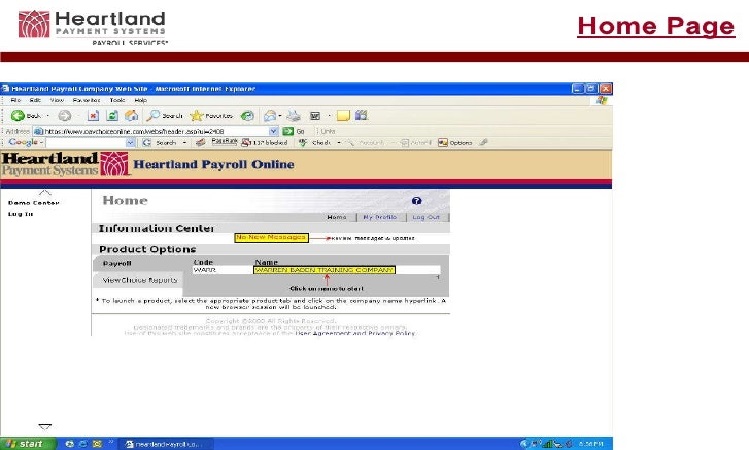This screenshot has width=749, height=450.
Task: Open Google Search button dropdown arrow
Action: click(x=184, y=142)
